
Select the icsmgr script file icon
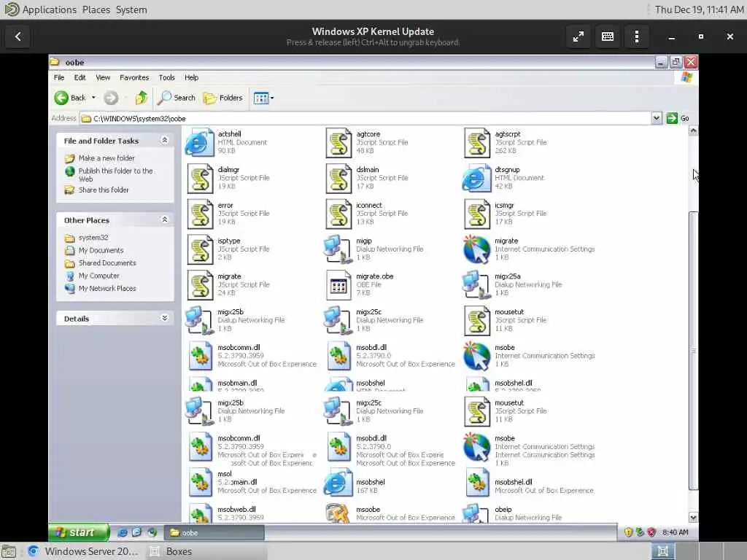pos(477,214)
